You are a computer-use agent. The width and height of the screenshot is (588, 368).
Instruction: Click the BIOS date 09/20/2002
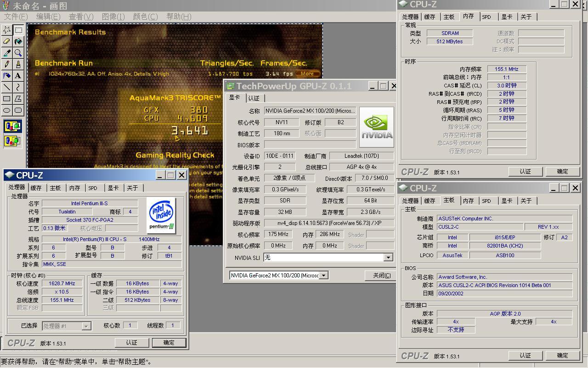[505, 293]
